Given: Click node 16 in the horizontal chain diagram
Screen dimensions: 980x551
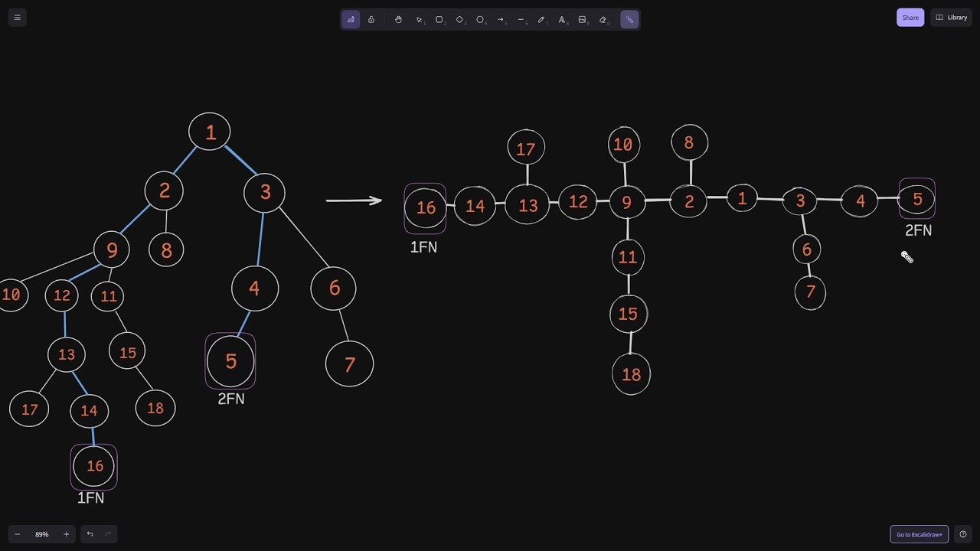Looking at the screenshot, I should coord(426,207).
